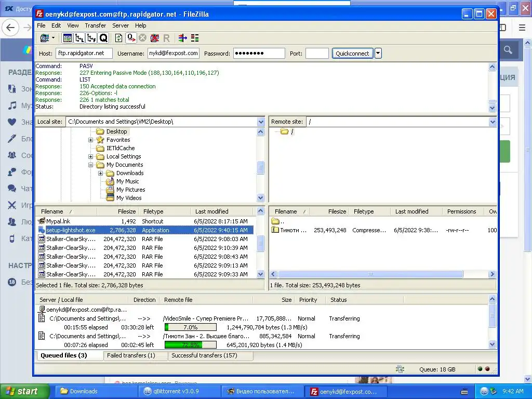Image resolution: width=532 pixels, height=399 pixels.
Task: Select the server entry in queue
Action: [x=83, y=310]
